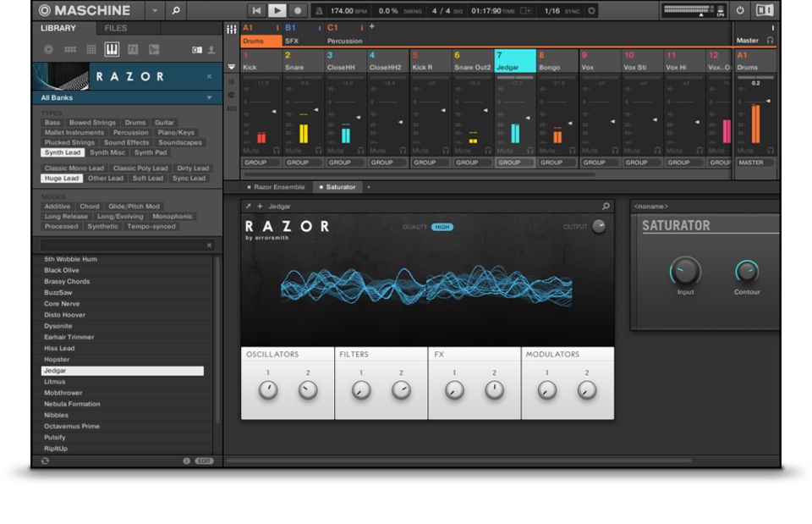This screenshot has width=812, height=524.
Task: Click the audio engine power icon
Action: [740, 11]
